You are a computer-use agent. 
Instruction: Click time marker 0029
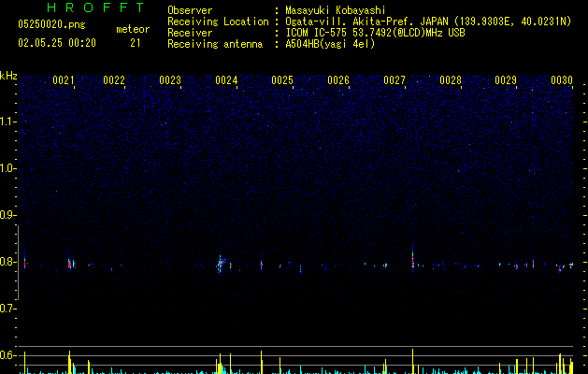pos(506,80)
